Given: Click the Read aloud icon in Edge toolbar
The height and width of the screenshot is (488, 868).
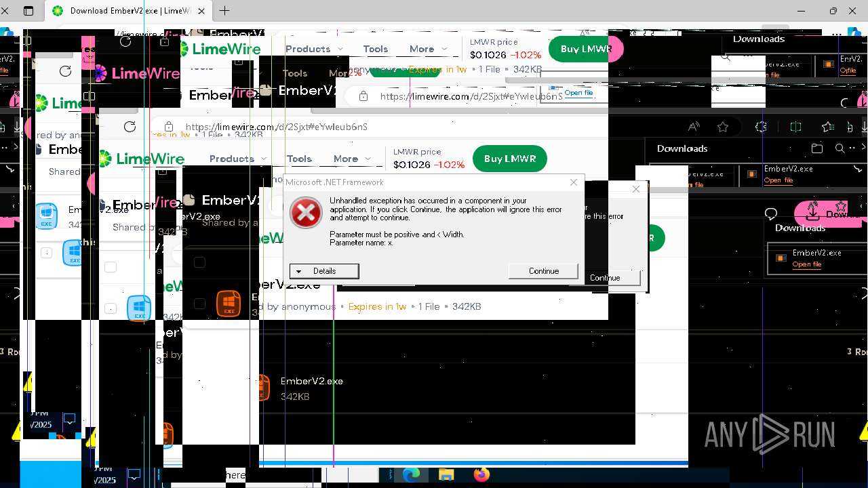Looking at the screenshot, I should (x=694, y=127).
